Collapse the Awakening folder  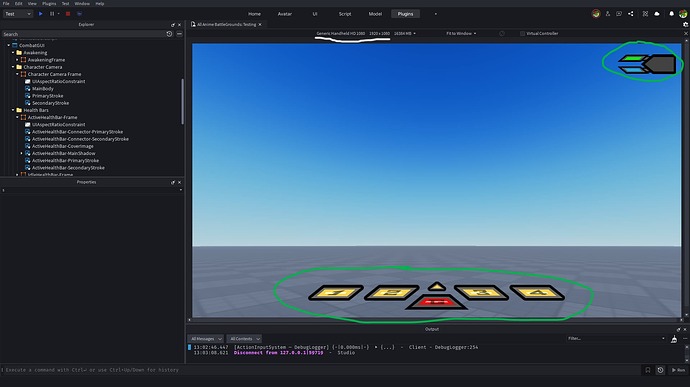pyautogui.click(x=13, y=52)
